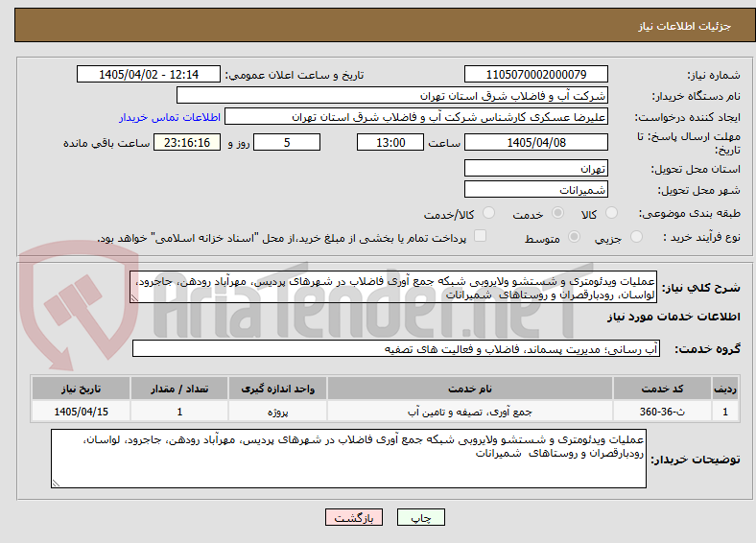Click the واحد اندازه گیری column header
756x543 pixels.
[x=277, y=389]
